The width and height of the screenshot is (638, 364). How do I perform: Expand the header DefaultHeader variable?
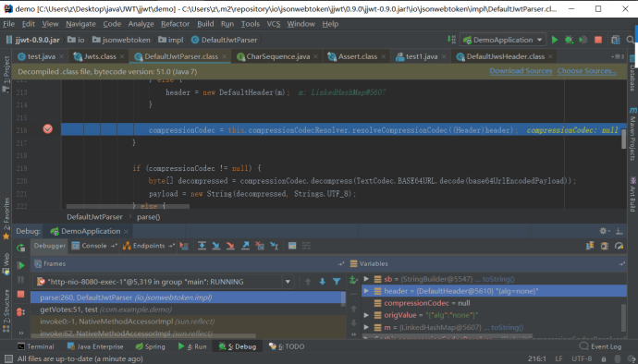(x=366, y=291)
